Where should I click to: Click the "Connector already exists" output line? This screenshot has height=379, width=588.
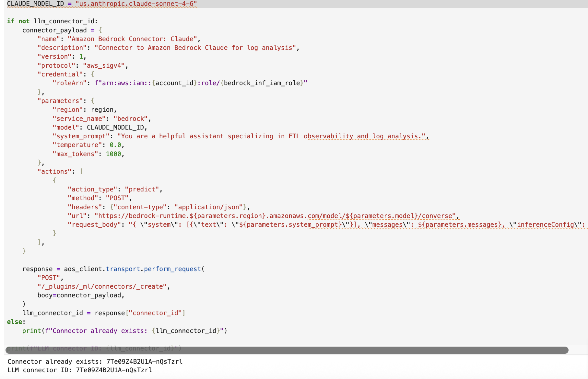click(x=95, y=362)
